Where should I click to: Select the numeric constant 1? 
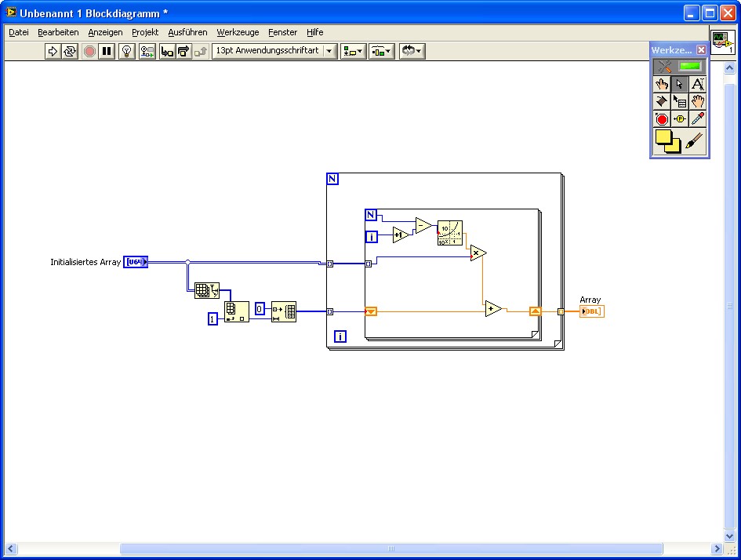(212, 319)
